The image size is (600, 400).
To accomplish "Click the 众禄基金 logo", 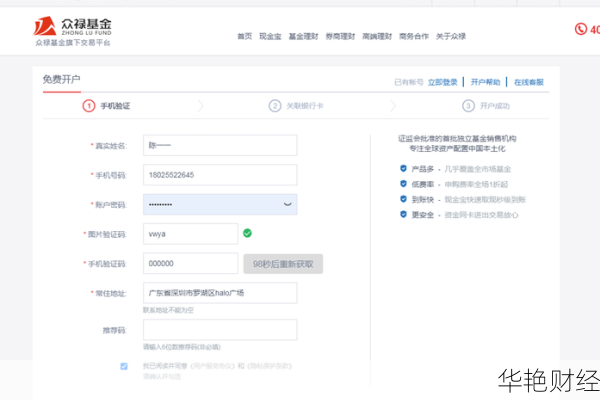I will [x=72, y=26].
